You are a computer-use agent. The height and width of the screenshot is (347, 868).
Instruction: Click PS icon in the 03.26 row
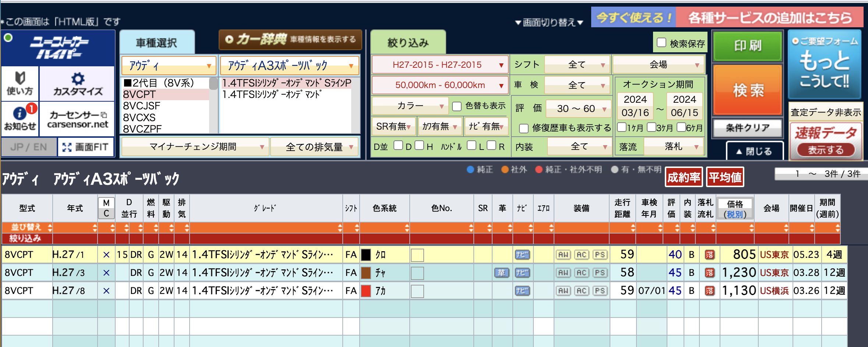click(x=600, y=291)
